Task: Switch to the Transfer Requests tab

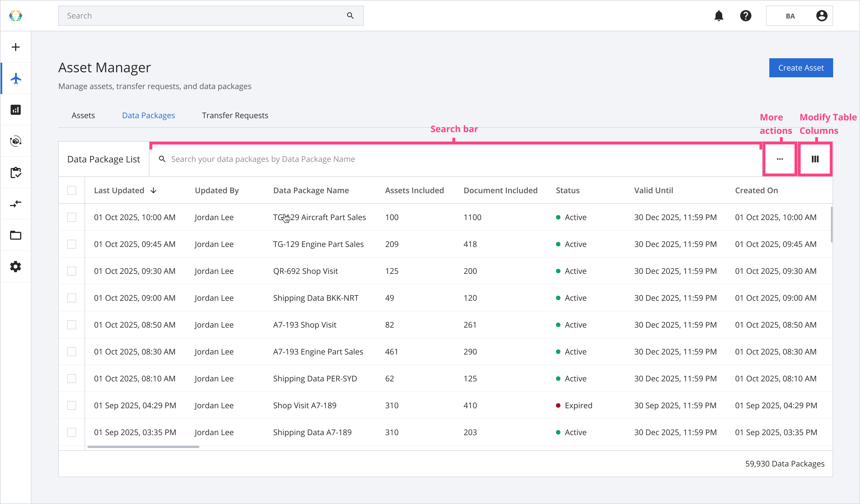Action: click(235, 115)
